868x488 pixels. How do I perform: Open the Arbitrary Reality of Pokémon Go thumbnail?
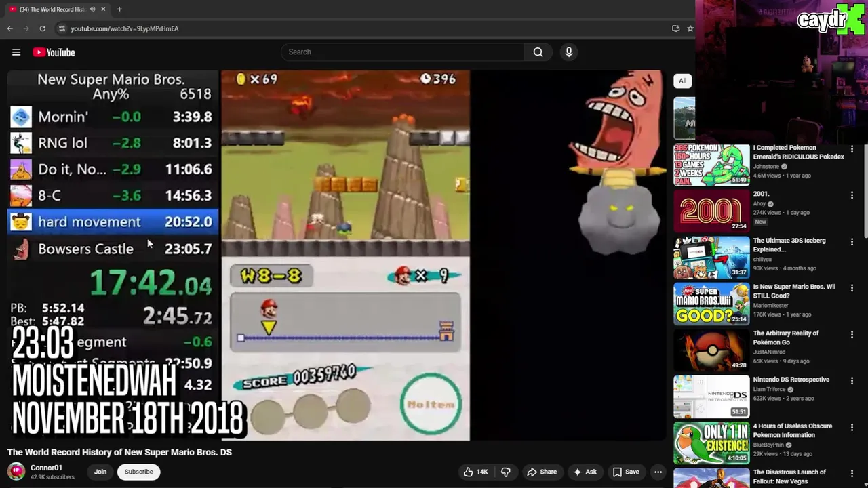(x=711, y=350)
